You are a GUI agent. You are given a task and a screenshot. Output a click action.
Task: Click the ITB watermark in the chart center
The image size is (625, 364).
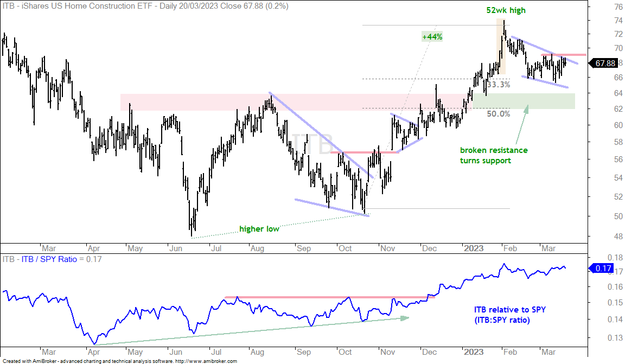pyautogui.click(x=312, y=144)
